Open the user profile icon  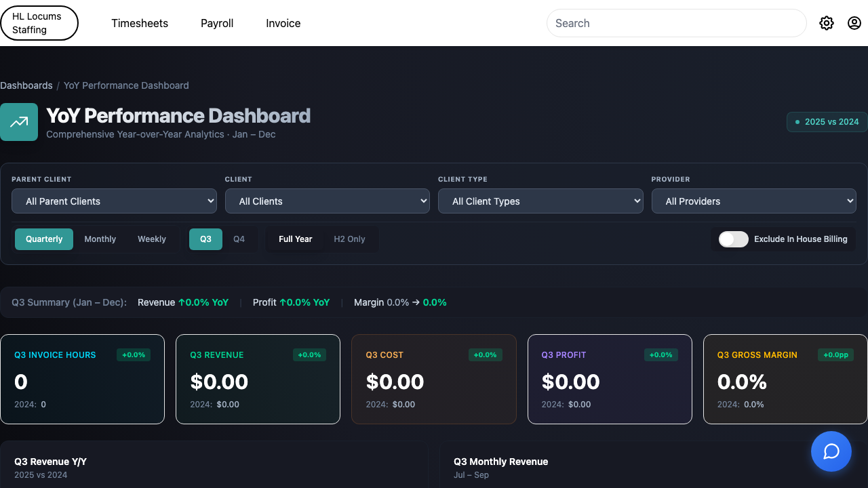tap(854, 23)
